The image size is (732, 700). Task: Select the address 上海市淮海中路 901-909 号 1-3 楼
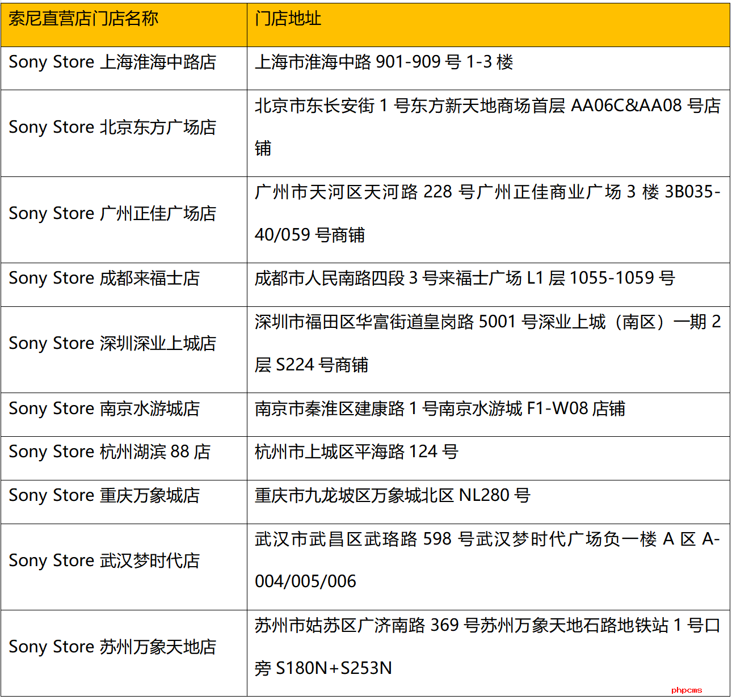click(489, 68)
